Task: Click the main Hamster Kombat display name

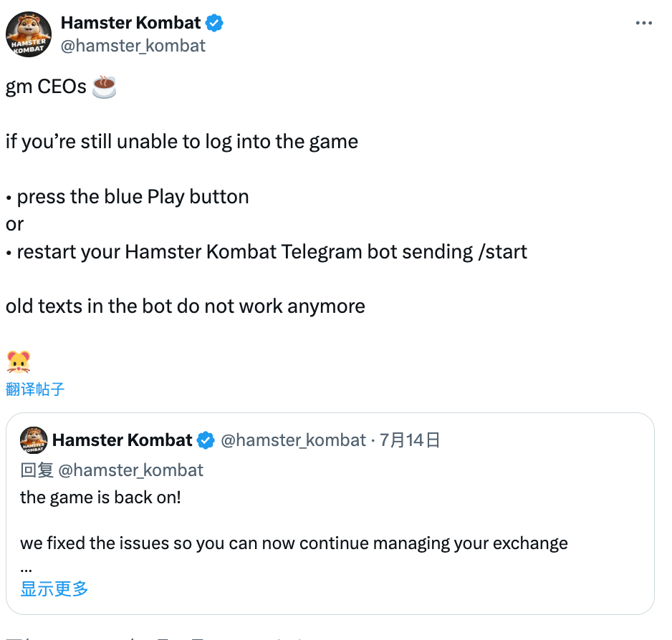Action: [x=130, y=23]
